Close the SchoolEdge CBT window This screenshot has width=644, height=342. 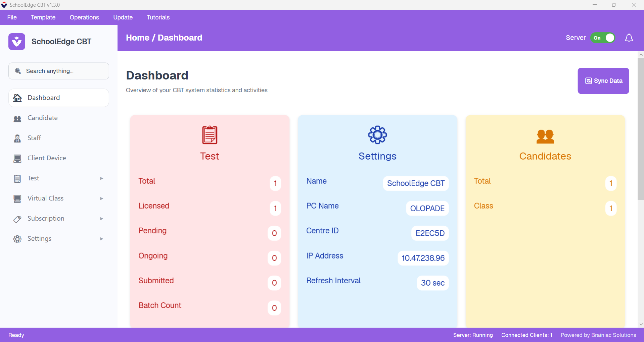click(x=634, y=5)
